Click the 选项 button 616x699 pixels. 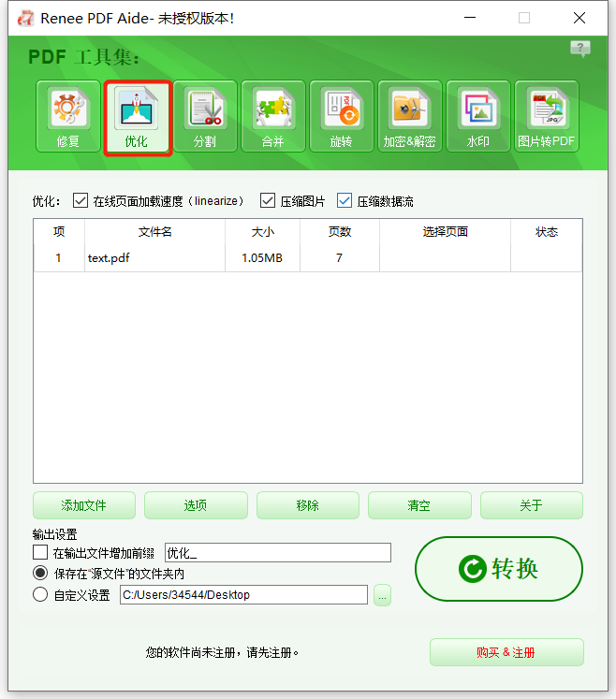pyautogui.click(x=196, y=505)
